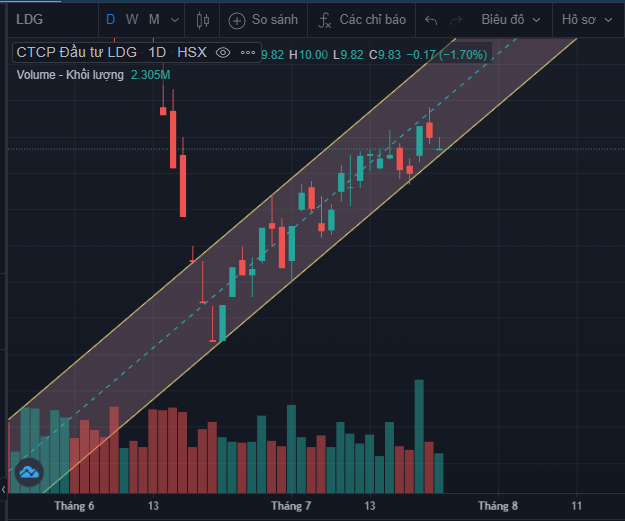
Task: Click the tallest green volume bar
Action: click(x=419, y=436)
